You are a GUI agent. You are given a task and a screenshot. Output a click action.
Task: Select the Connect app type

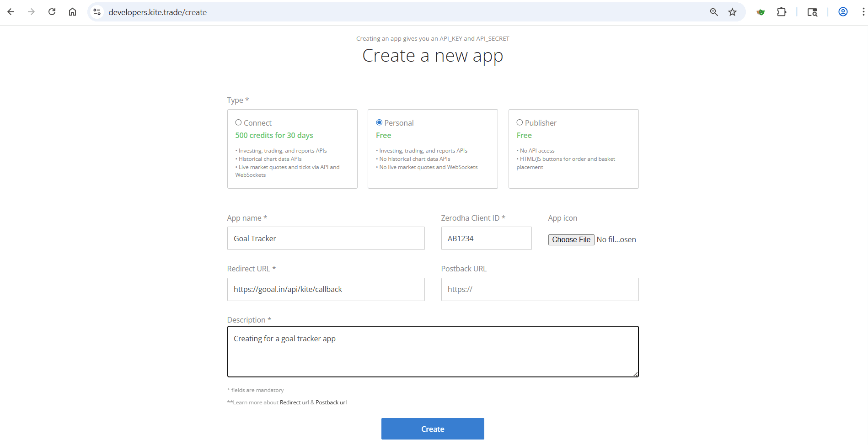pyautogui.click(x=238, y=122)
